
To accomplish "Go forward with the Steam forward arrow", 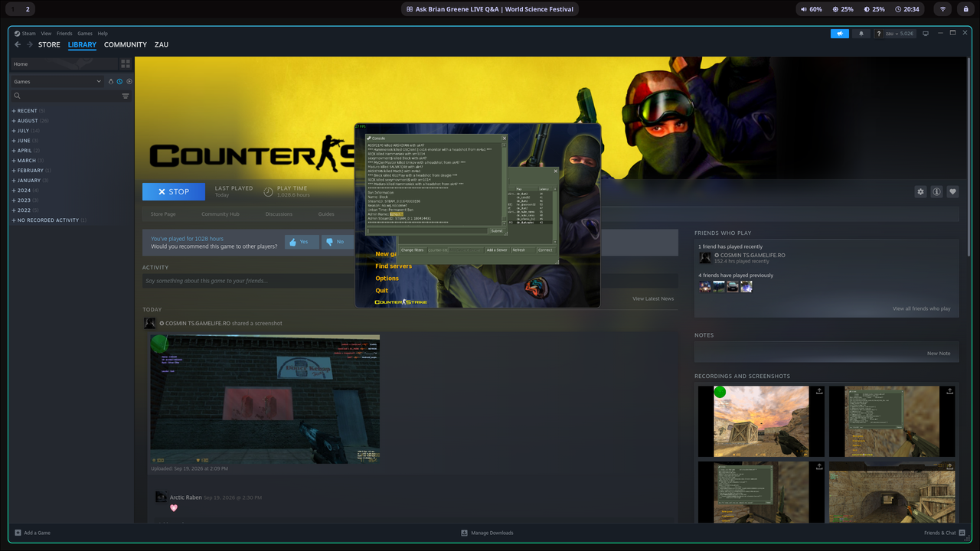I will click(x=30, y=44).
